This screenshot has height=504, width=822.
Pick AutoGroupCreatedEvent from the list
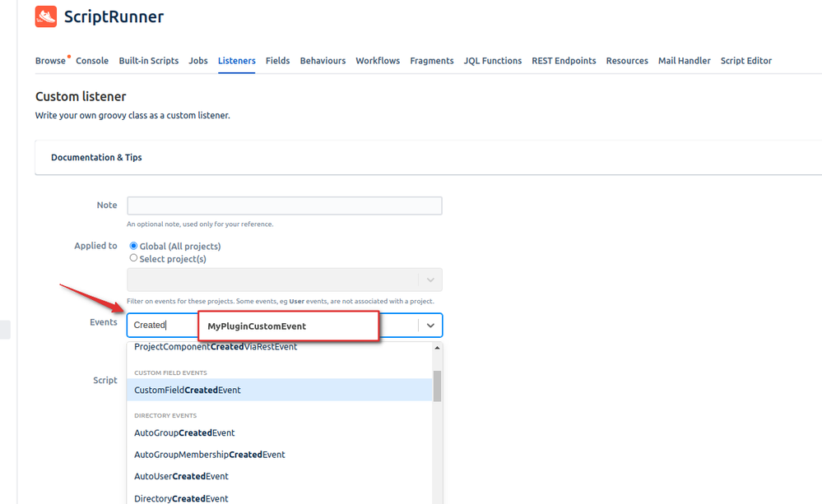pos(280,432)
